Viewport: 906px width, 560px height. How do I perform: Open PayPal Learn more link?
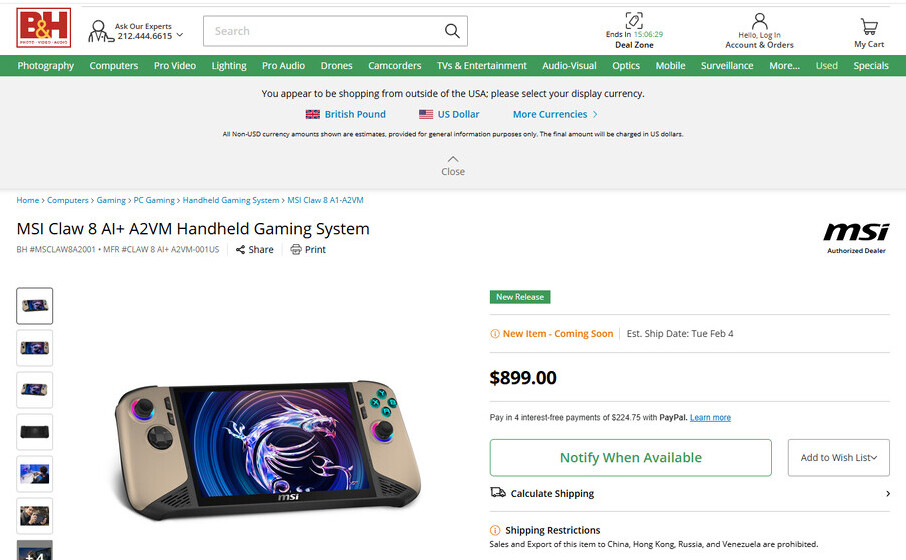(710, 418)
